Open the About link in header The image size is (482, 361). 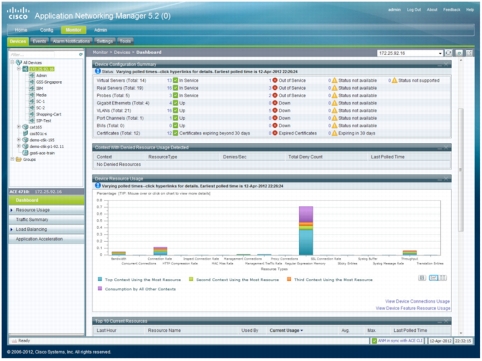[x=432, y=10]
